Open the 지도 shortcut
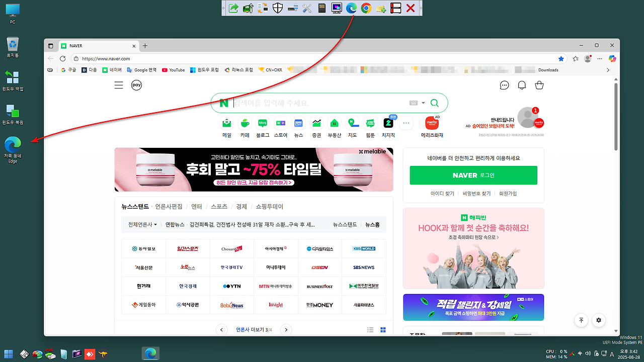The image size is (644, 362). coord(353,127)
